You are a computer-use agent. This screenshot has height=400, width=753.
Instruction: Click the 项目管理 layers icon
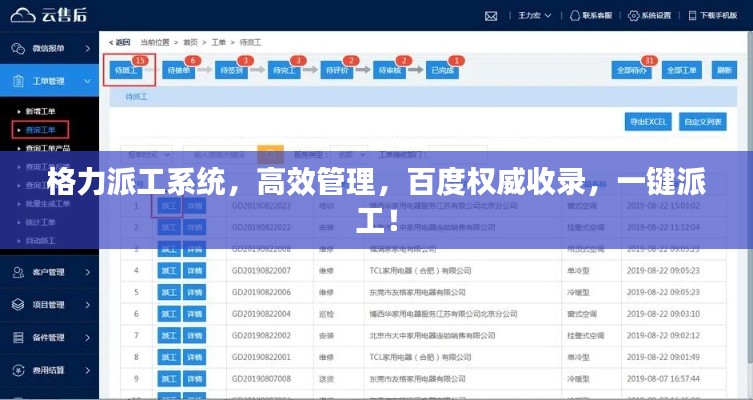coord(18,304)
